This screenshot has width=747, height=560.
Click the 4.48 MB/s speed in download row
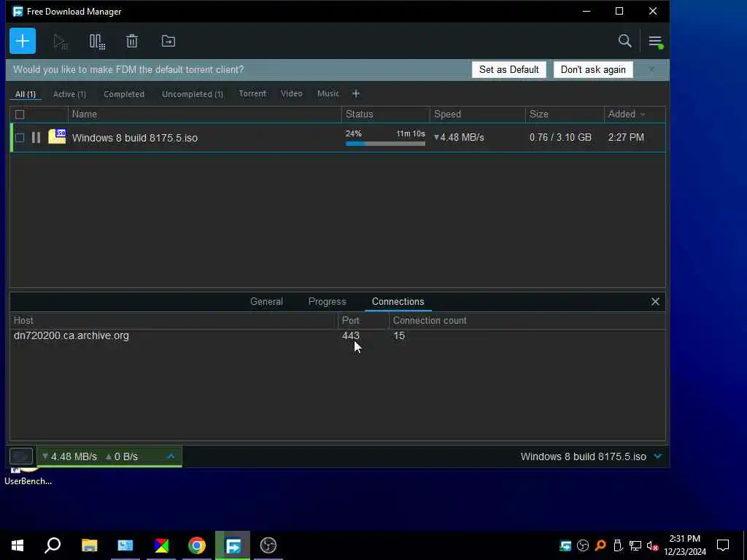point(459,138)
